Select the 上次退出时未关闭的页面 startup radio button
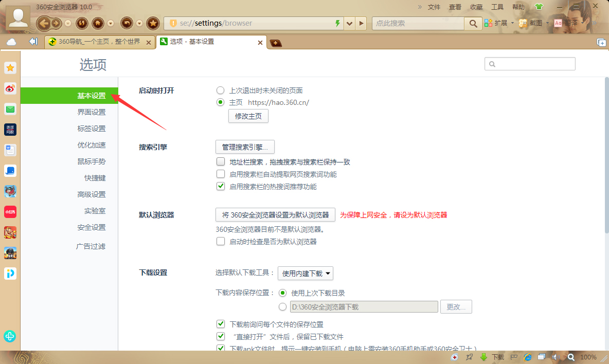This screenshot has height=364, width=609. pos(220,90)
